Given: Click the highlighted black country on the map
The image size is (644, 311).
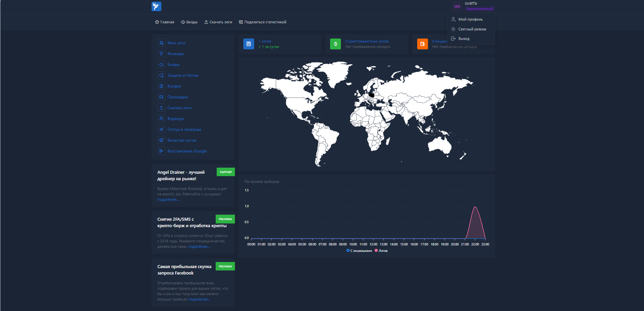Looking at the screenshot, I should (x=372, y=95).
